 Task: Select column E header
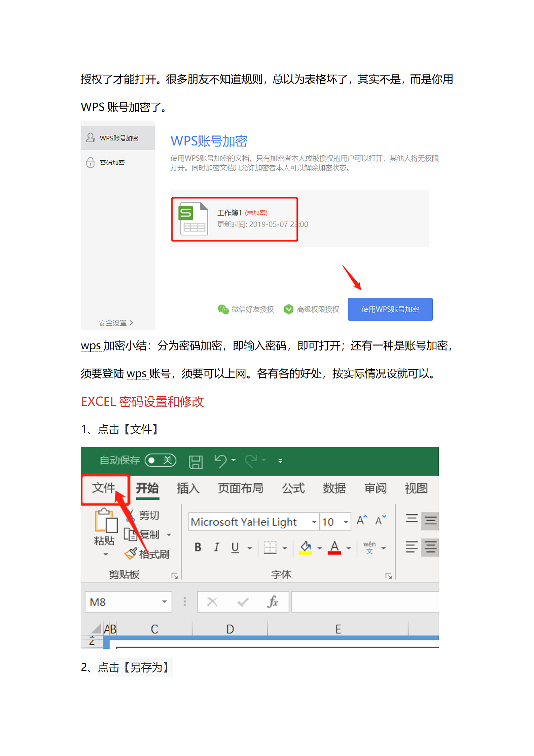coord(338,629)
